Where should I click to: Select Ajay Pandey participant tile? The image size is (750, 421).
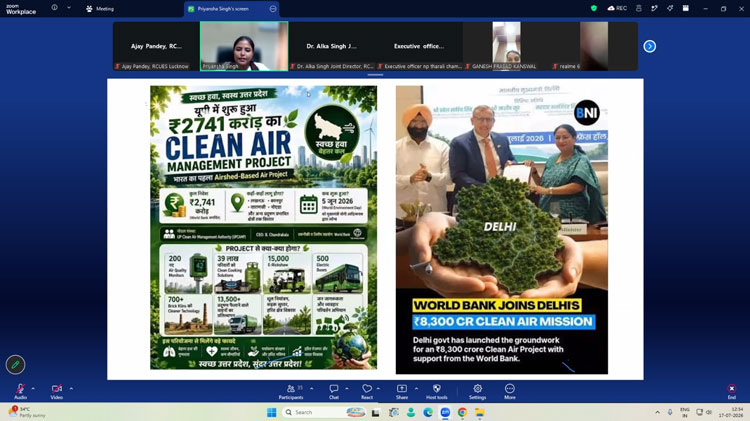point(156,46)
